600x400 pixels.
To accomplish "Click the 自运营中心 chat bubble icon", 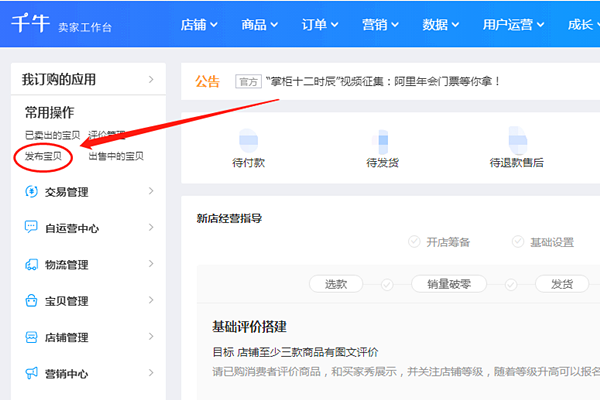I will coord(31,227).
